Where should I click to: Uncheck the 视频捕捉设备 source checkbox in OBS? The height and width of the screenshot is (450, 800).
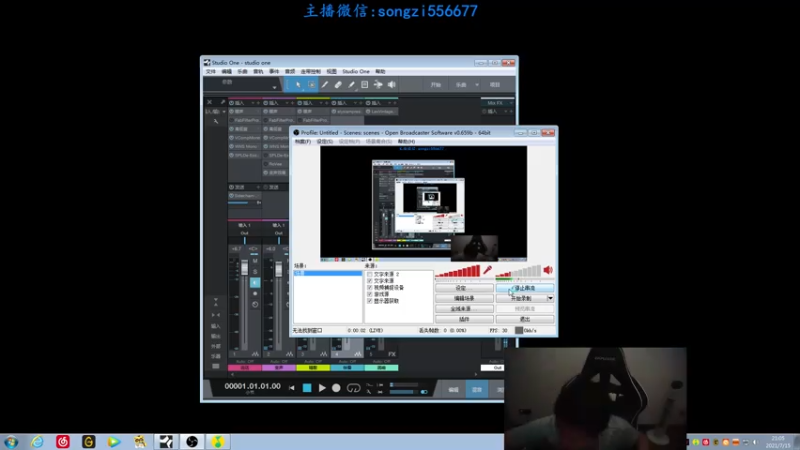(x=370, y=288)
